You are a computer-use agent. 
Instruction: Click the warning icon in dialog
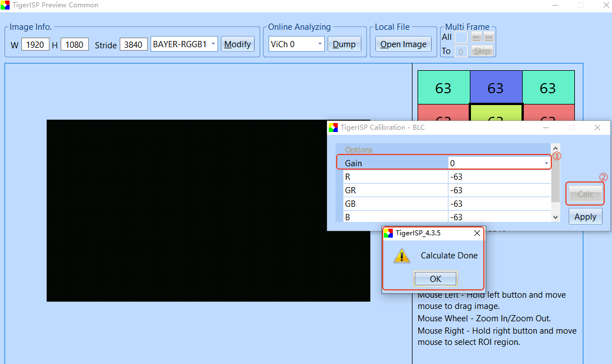point(402,256)
